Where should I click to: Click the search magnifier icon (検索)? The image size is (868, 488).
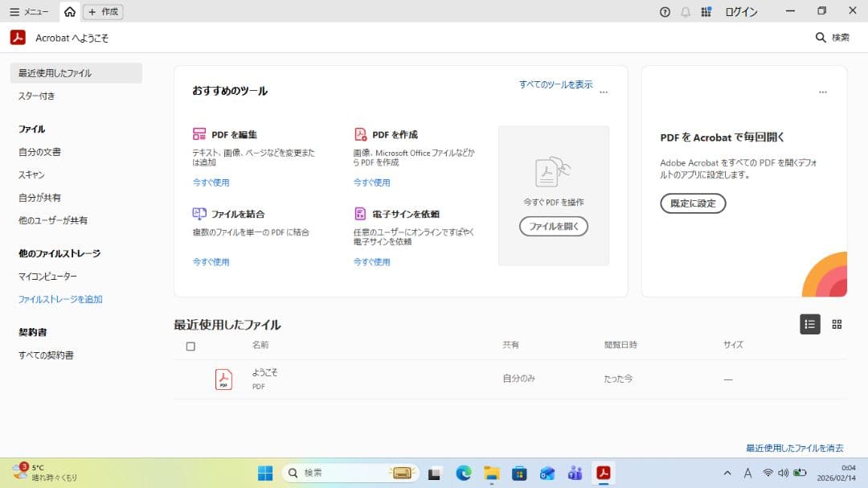821,38
